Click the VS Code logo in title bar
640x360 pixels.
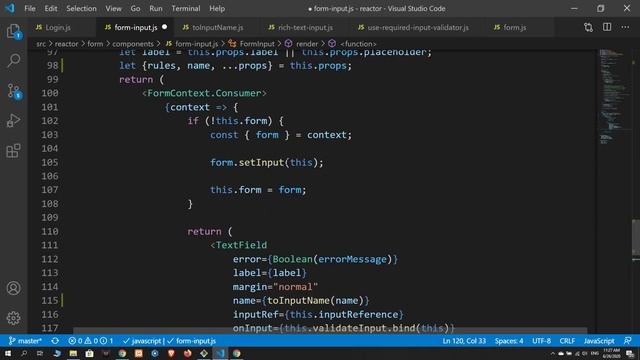click(10, 8)
